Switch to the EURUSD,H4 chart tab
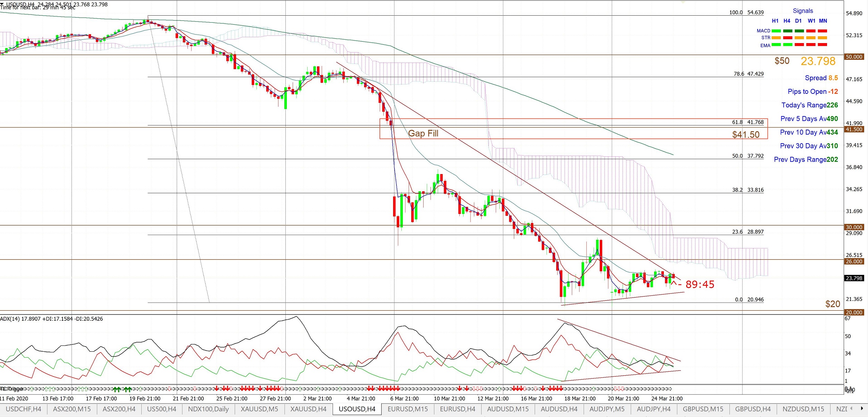Viewport: 868px width, 417px height. pyautogui.click(x=458, y=409)
